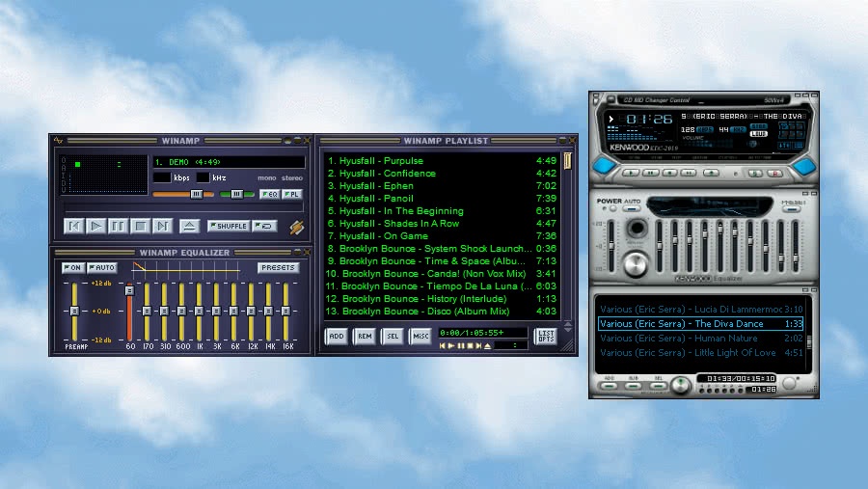Click the 600 Hz equalizer band slider

pos(181,312)
